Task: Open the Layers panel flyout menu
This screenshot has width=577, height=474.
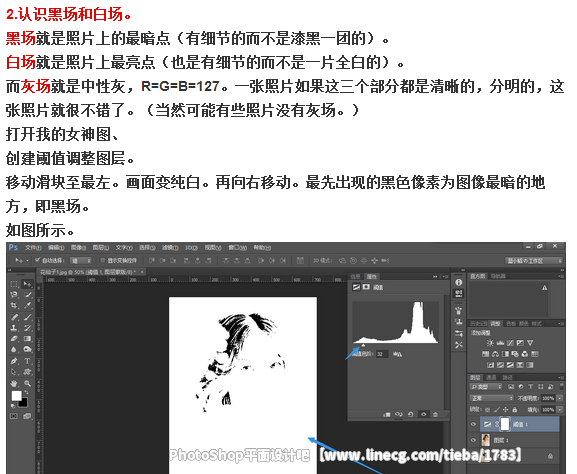Action: click(561, 377)
